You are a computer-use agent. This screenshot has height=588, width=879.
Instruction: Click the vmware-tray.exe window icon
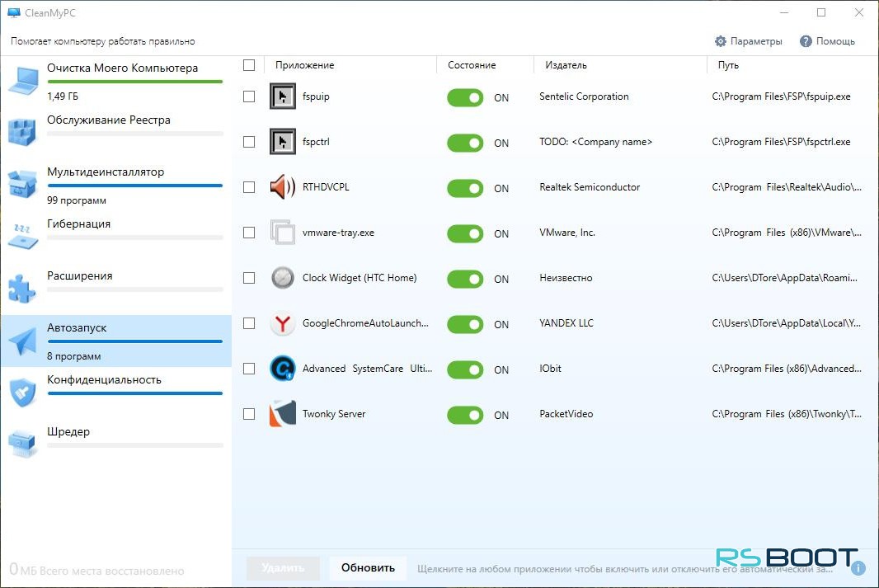point(283,233)
